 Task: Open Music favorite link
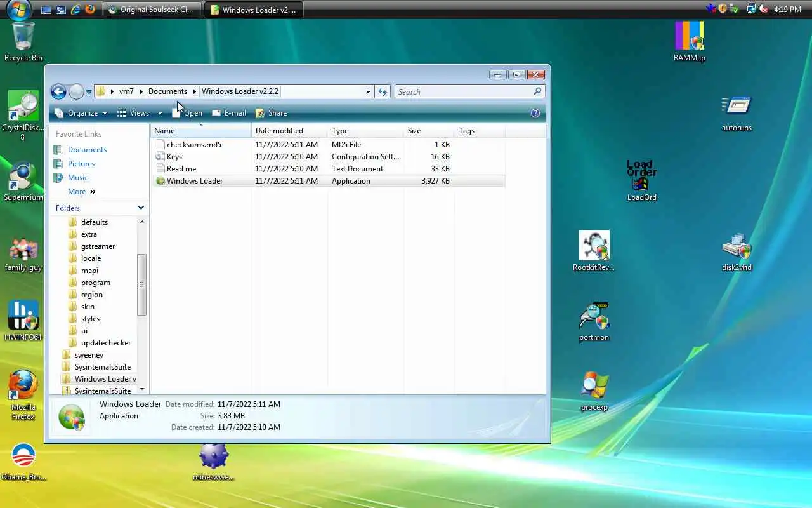[78, 178]
